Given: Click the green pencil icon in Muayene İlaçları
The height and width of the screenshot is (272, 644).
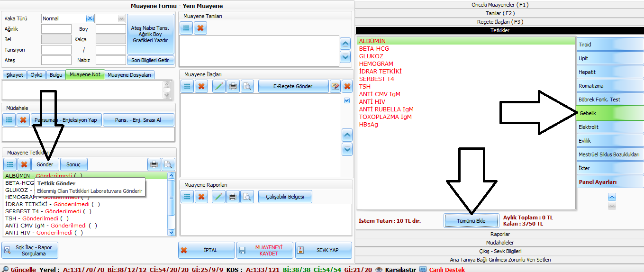Looking at the screenshot, I should [x=218, y=86].
